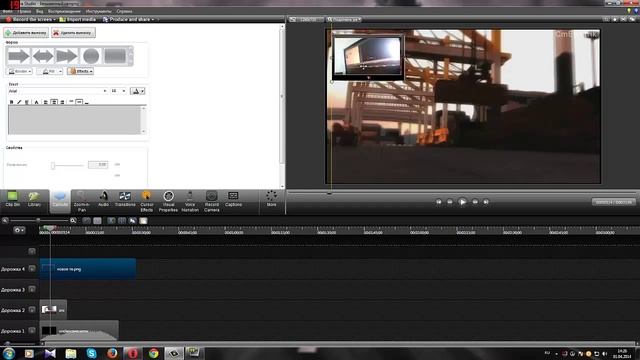The width and height of the screenshot is (640, 360).
Task: Open the text color picker dropdown
Action: [x=138, y=91]
